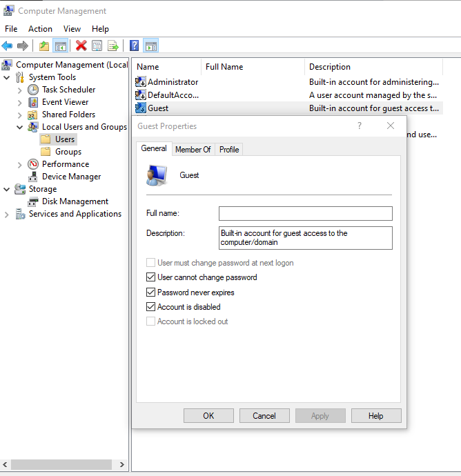Collapse the Storage node
The image size is (461, 476).
(x=7, y=190)
